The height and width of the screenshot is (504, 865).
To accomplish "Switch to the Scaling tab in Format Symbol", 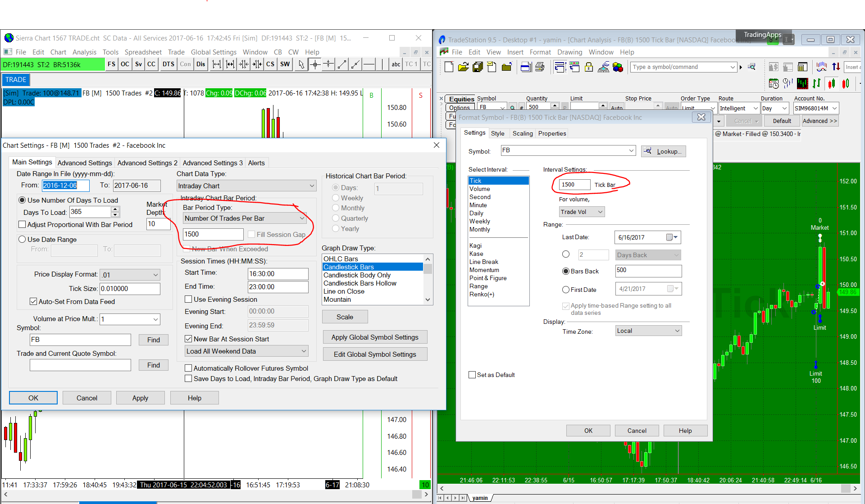I will (x=523, y=133).
